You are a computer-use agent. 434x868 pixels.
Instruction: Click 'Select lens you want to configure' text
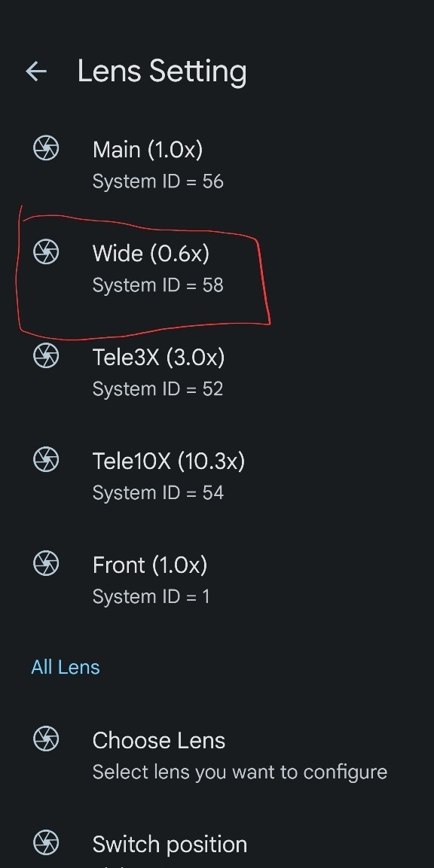click(240, 772)
